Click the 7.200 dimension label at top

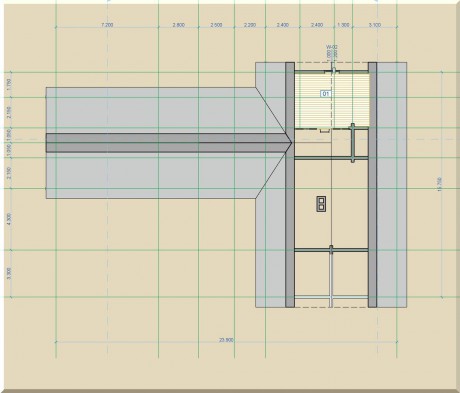[x=107, y=25]
